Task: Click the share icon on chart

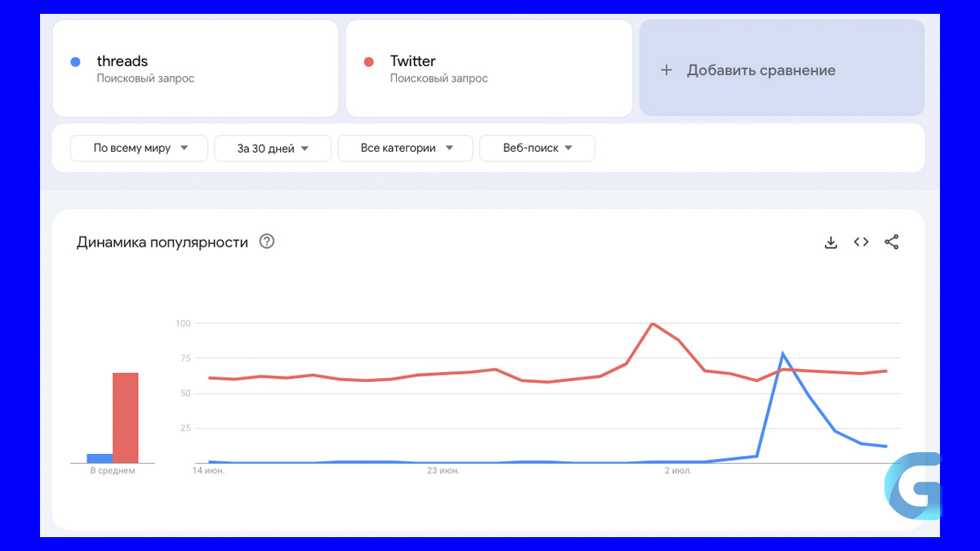Action: coord(891,242)
